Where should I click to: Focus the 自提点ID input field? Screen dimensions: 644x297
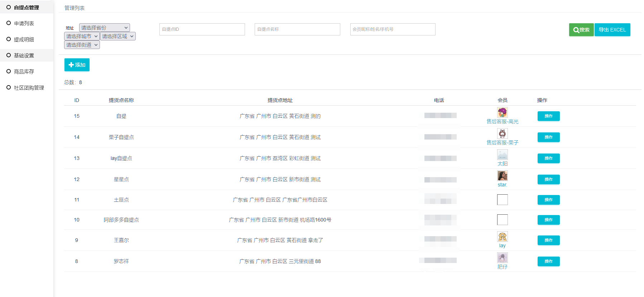pos(202,29)
